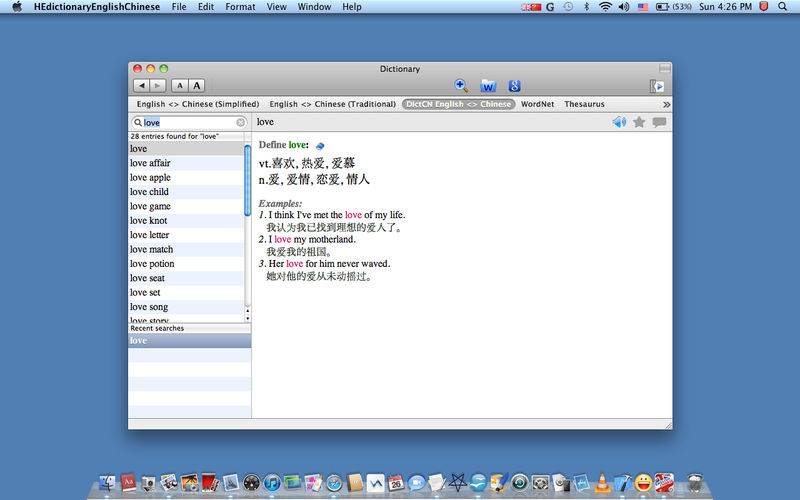This screenshot has height=500, width=800.
Task: Play pronunciation with the speaker icon
Action: [619, 122]
